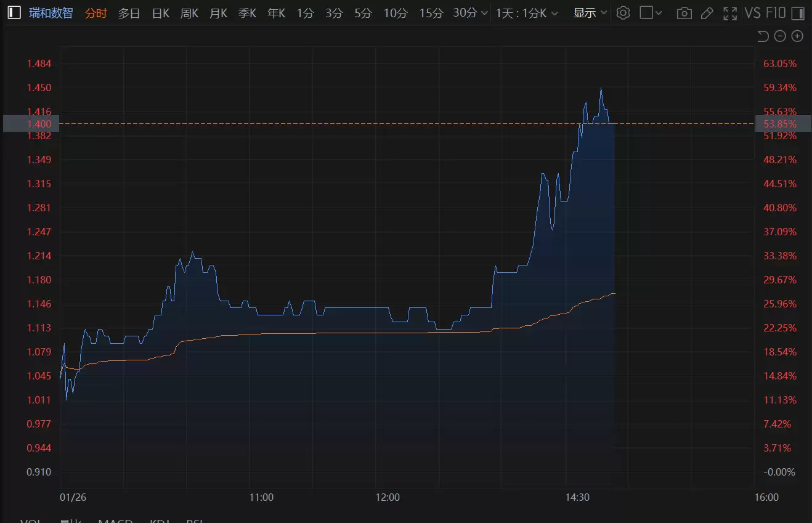Enter fullscreen chart mode
This screenshot has width=812, height=523.
(730, 13)
